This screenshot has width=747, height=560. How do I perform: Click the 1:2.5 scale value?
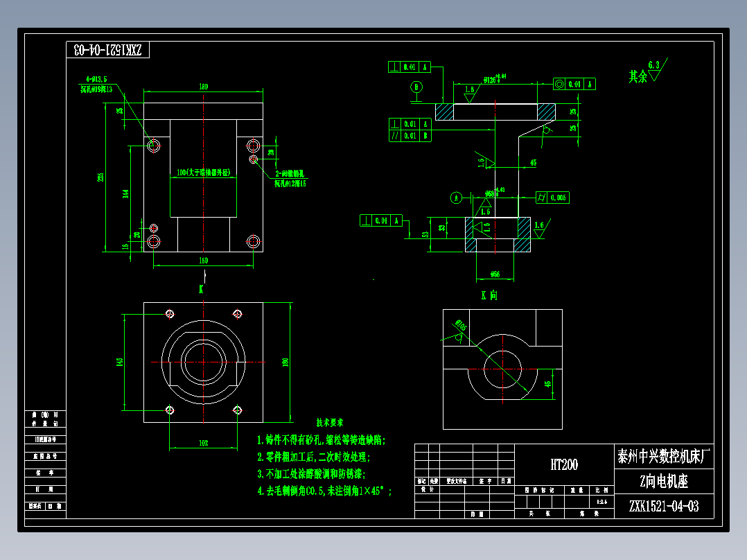coord(601,502)
